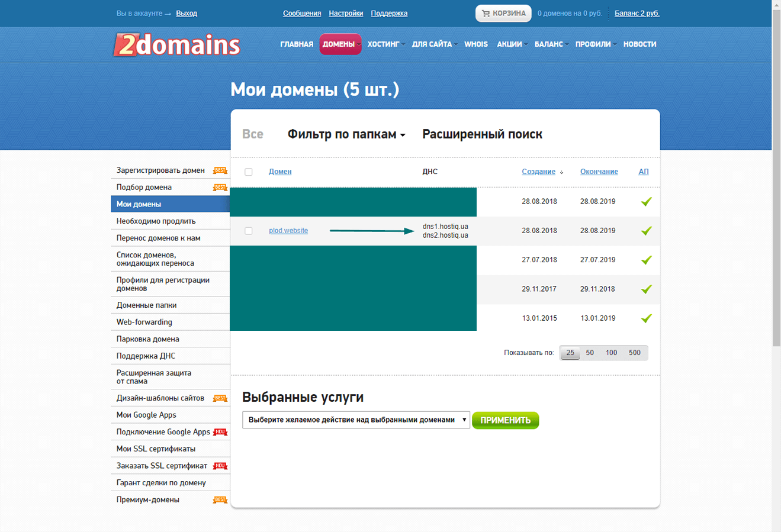Open Мои Google Apps in sidebar
This screenshot has height=532, width=781.
pyautogui.click(x=146, y=415)
